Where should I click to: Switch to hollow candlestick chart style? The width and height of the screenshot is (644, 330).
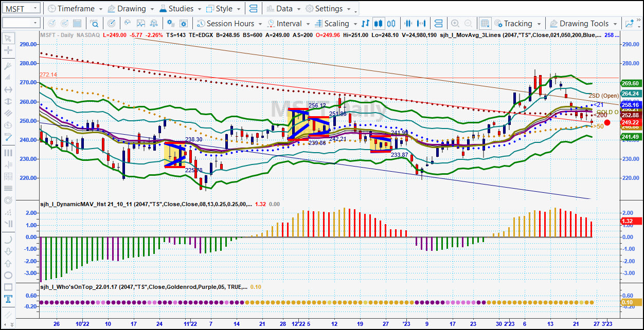(391, 24)
